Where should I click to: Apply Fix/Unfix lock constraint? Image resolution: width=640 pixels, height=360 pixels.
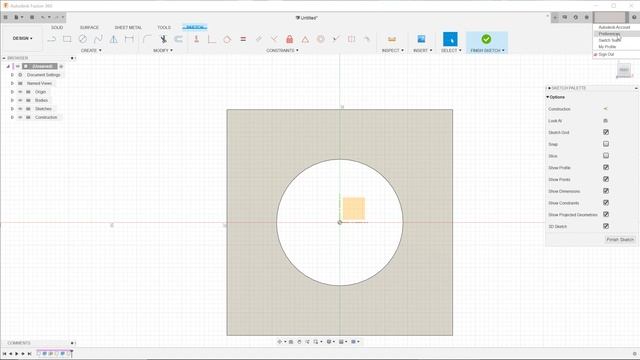pos(289,39)
